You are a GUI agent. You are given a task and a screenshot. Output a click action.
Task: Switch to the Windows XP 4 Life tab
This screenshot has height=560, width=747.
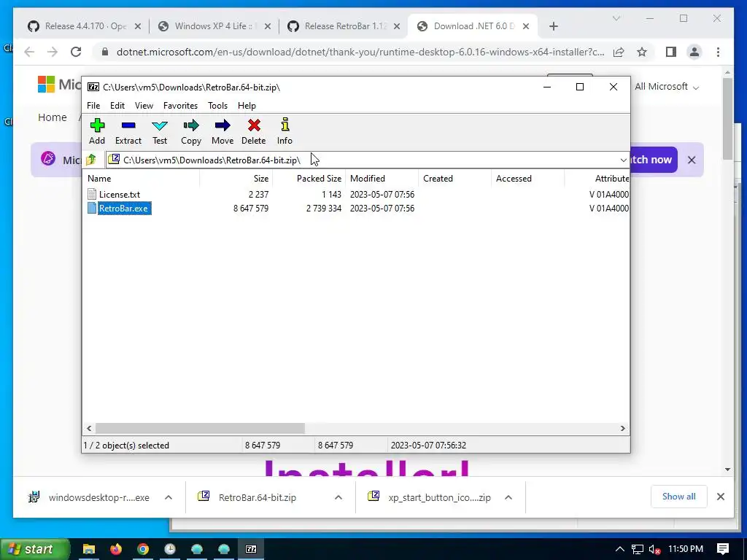(214, 26)
